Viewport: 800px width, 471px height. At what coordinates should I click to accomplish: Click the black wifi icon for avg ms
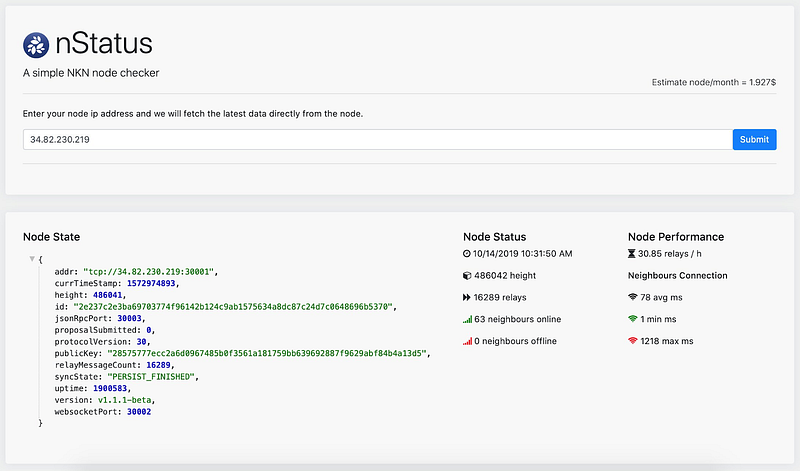pos(632,297)
